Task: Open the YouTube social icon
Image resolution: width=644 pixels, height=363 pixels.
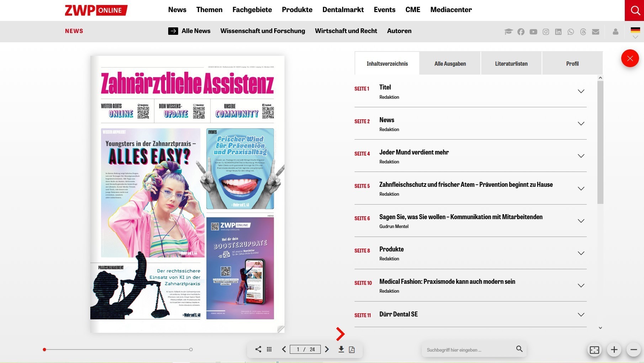Action: coord(533,32)
